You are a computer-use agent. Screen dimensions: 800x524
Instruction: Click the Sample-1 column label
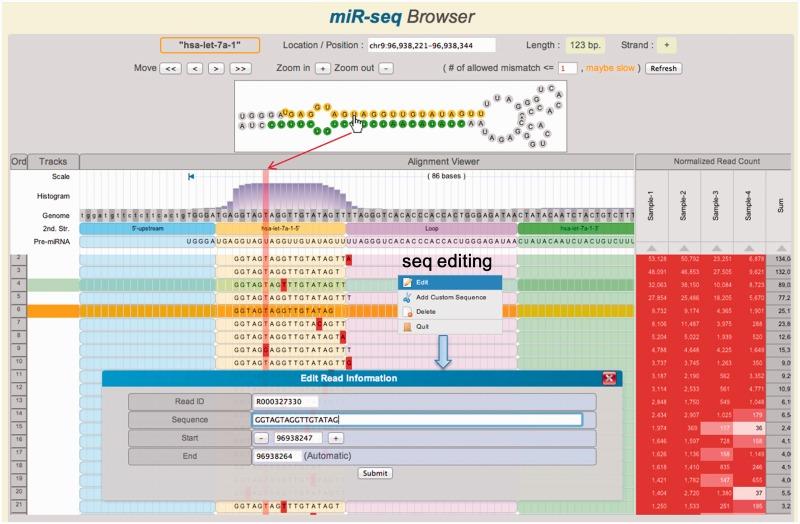(651, 206)
